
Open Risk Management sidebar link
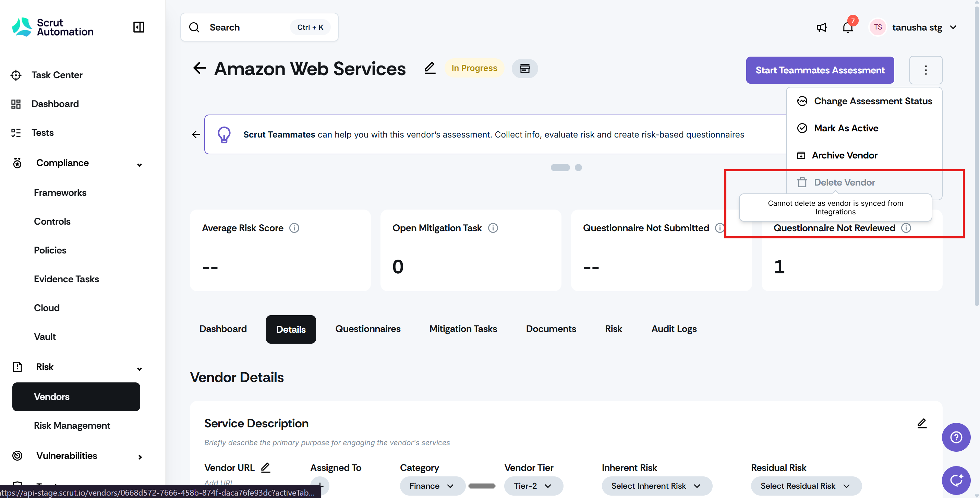coord(72,426)
